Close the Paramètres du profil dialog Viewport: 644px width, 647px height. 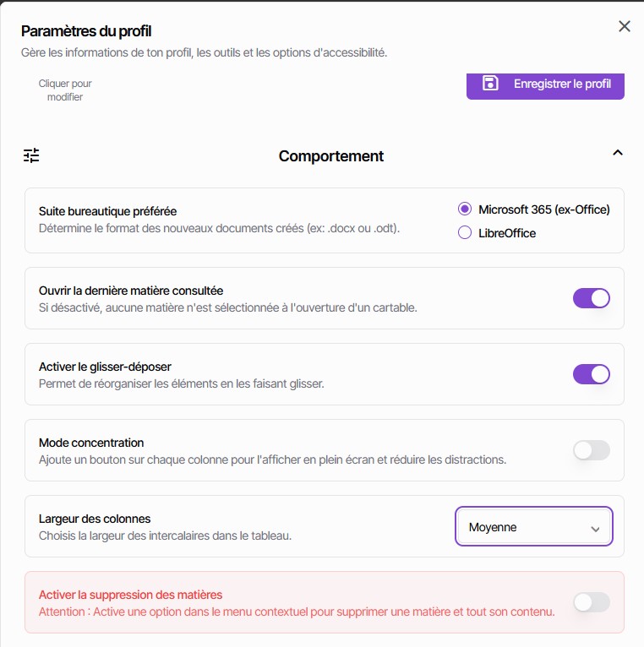click(x=625, y=26)
